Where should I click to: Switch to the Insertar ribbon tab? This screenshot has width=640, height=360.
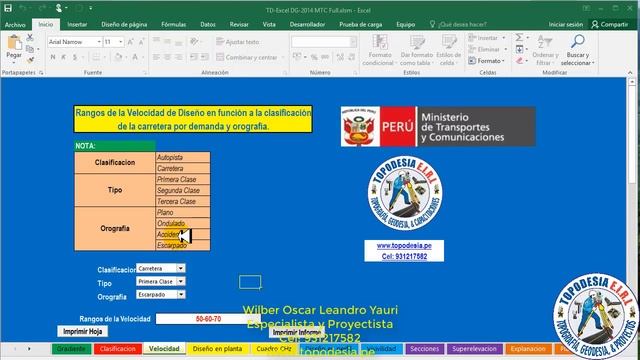(x=77, y=24)
